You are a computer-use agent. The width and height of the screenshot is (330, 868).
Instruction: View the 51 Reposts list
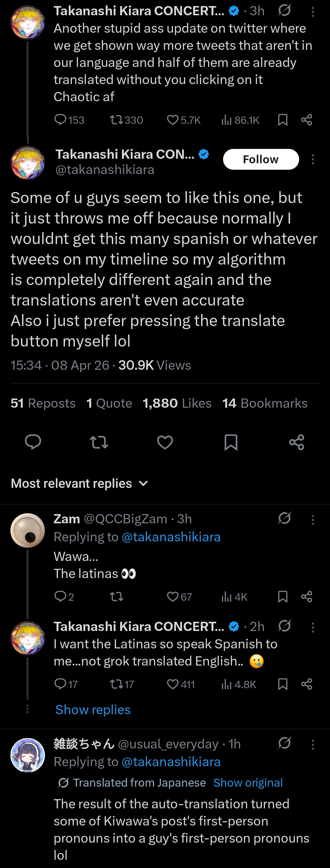(x=43, y=403)
